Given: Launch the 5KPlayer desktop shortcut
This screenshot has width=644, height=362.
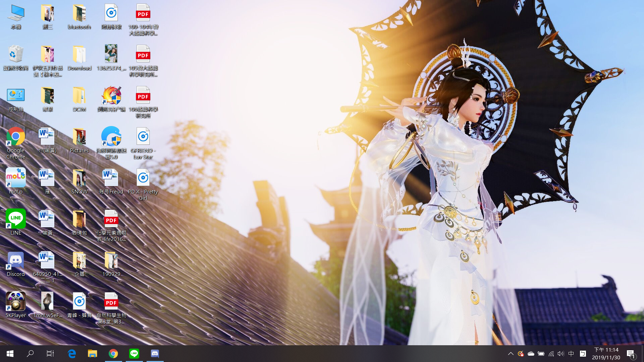Looking at the screenshot, I should (16, 305).
